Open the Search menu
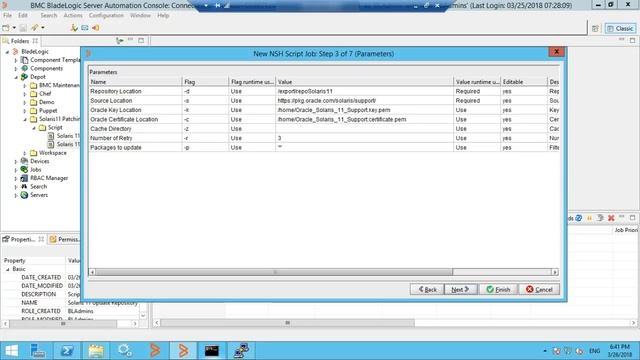Image resolution: width=640 pixels, height=360 pixels. [x=49, y=16]
